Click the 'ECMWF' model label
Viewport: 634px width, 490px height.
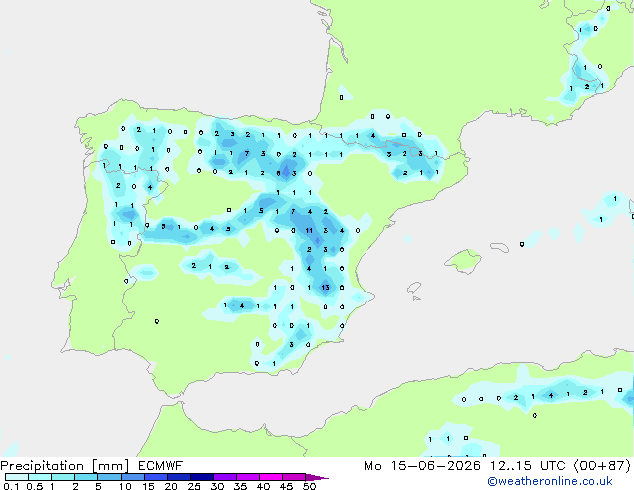pos(161,466)
